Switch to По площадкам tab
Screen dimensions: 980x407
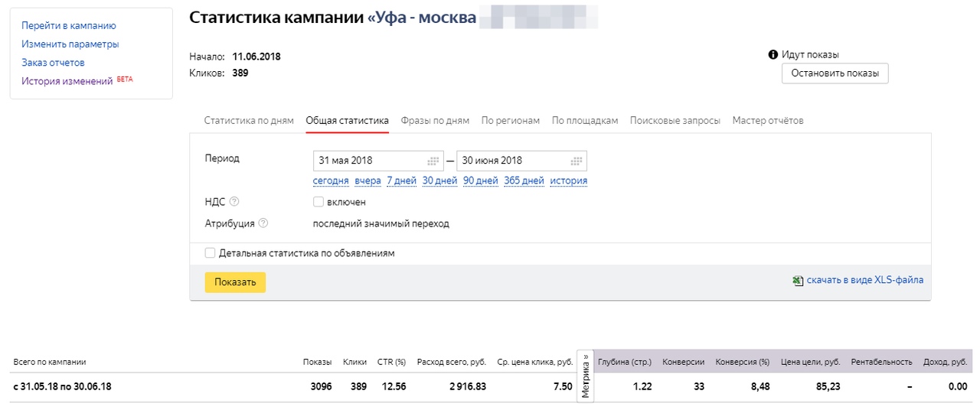pos(585,121)
